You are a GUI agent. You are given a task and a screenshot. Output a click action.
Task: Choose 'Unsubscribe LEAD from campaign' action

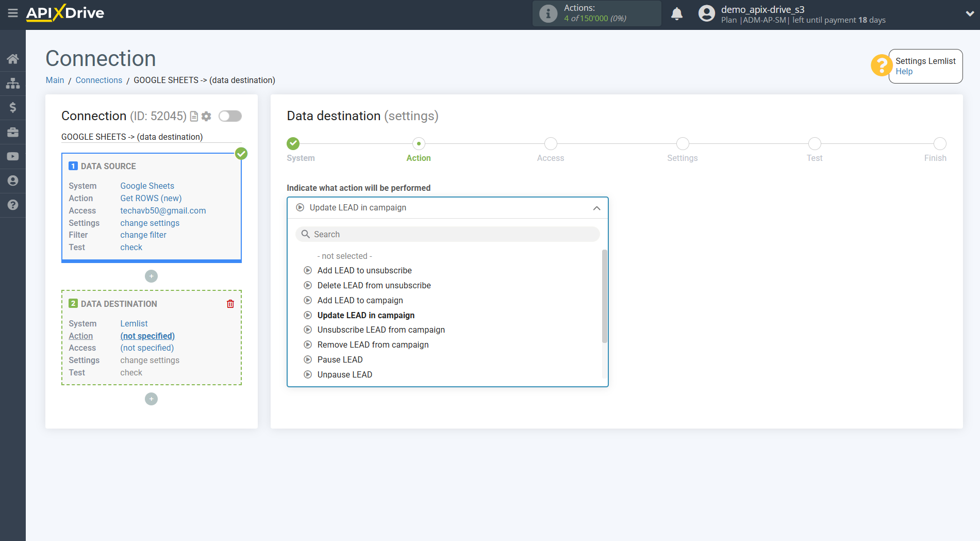381,330
